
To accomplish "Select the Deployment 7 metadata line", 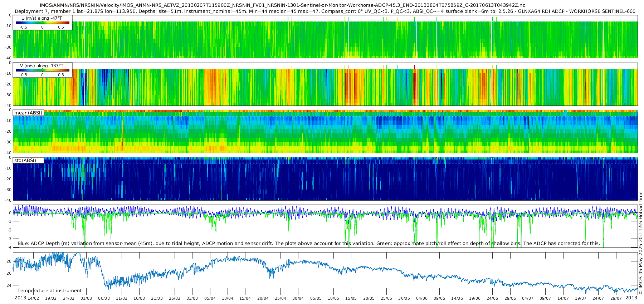I will coord(325,11).
